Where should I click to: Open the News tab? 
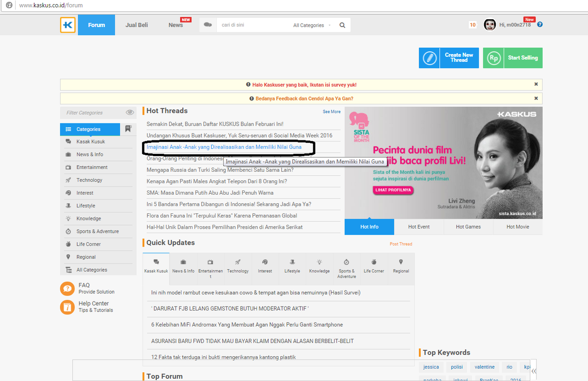click(176, 25)
